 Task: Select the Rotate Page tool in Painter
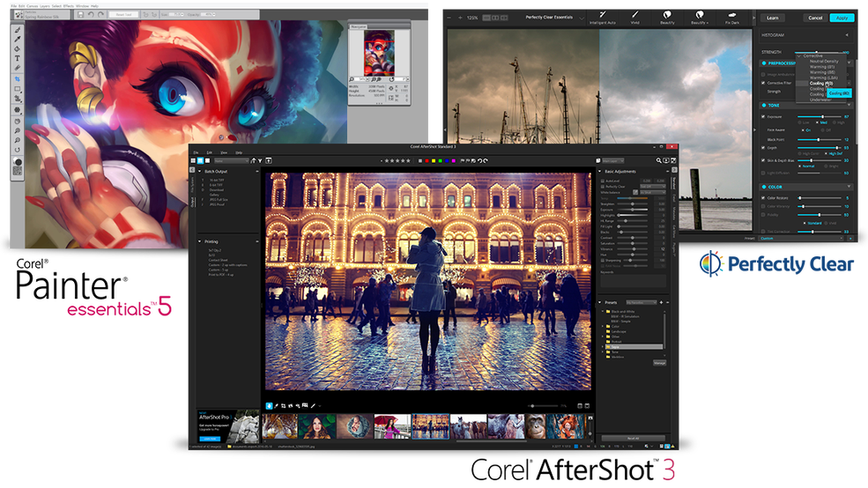click(17, 150)
